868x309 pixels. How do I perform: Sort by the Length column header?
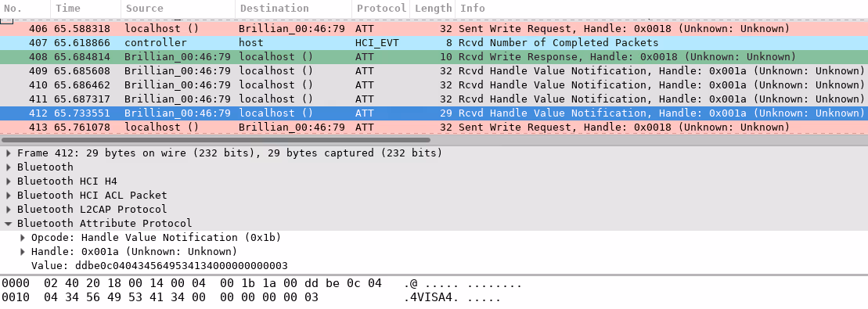click(x=432, y=9)
